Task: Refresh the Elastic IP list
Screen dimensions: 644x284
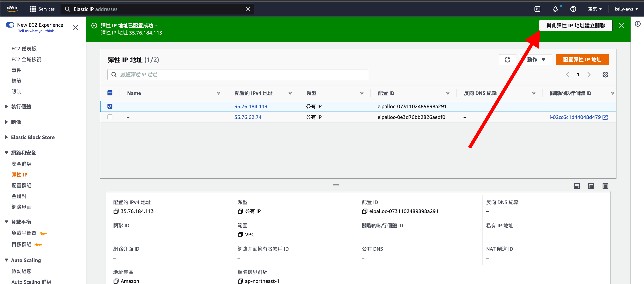Action: (x=507, y=60)
